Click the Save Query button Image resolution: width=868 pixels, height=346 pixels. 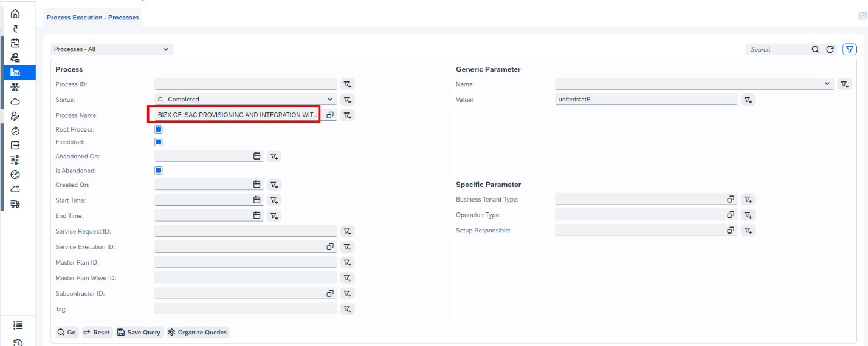(139, 332)
